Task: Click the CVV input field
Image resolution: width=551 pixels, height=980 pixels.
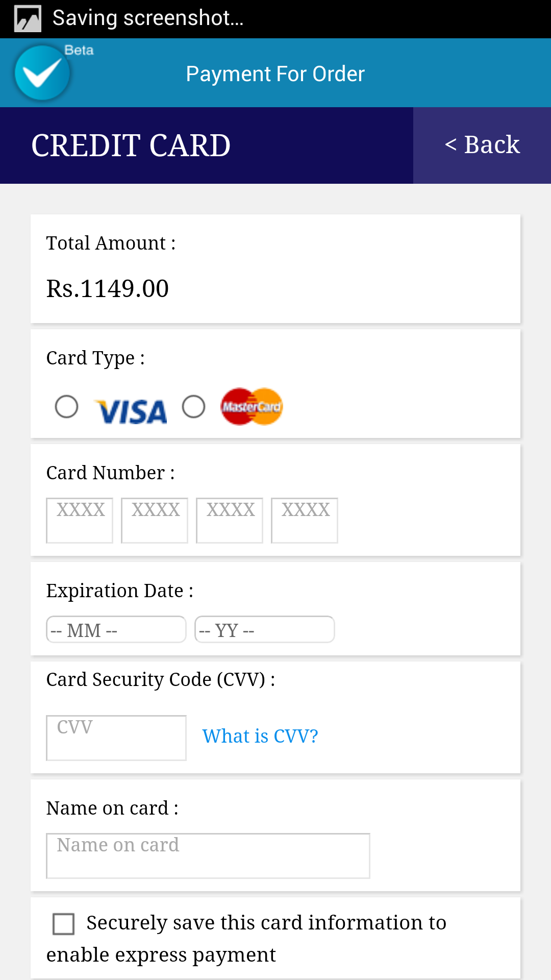Action: [x=116, y=738]
